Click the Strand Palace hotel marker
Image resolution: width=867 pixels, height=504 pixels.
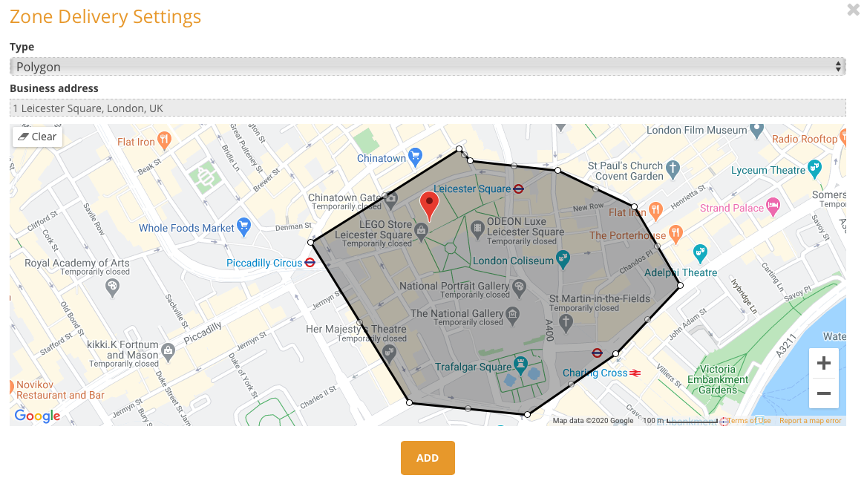pos(773,206)
